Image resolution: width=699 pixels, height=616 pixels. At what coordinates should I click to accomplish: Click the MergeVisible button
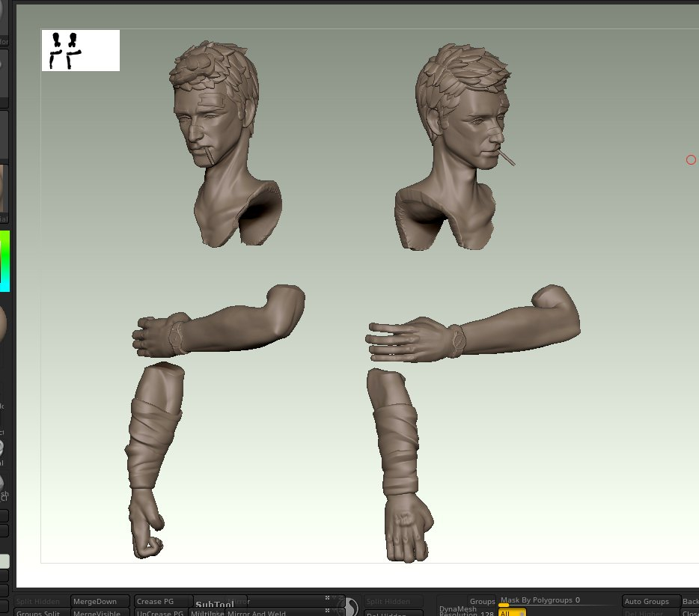click(x=100, y=613)
